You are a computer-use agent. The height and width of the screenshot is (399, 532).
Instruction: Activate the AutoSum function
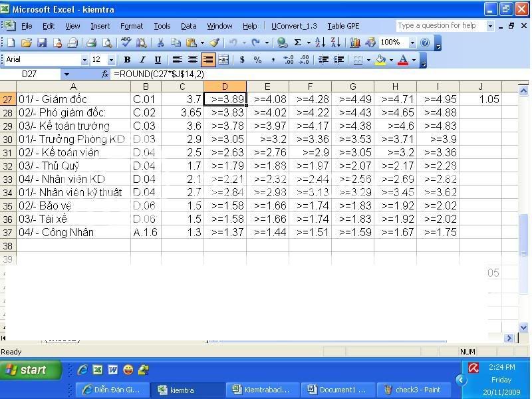pyautogui.click(x=298, y=42)
